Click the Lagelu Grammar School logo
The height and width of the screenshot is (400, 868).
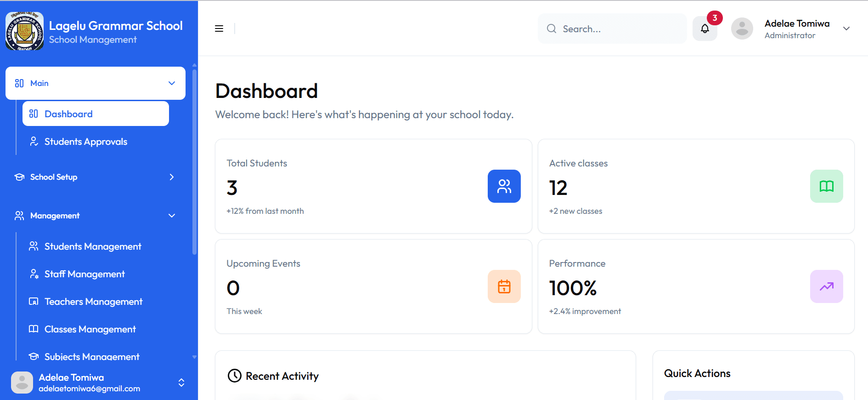(x=25, y=31)
